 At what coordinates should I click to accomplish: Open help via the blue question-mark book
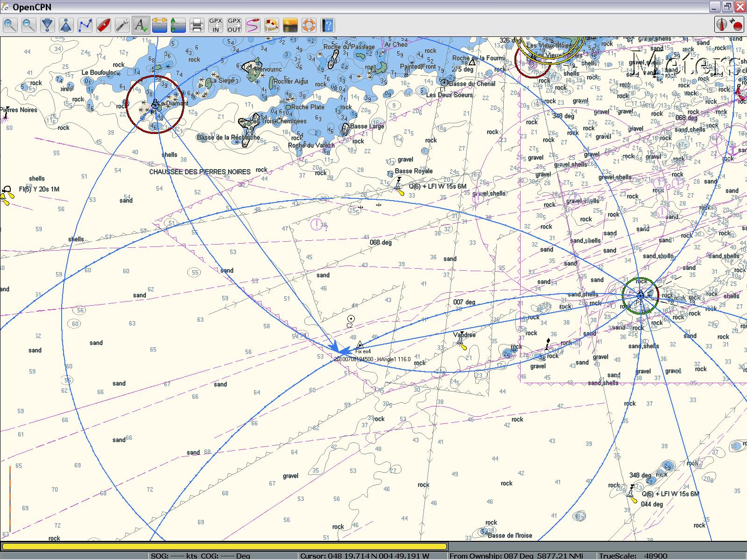point(328,25)
